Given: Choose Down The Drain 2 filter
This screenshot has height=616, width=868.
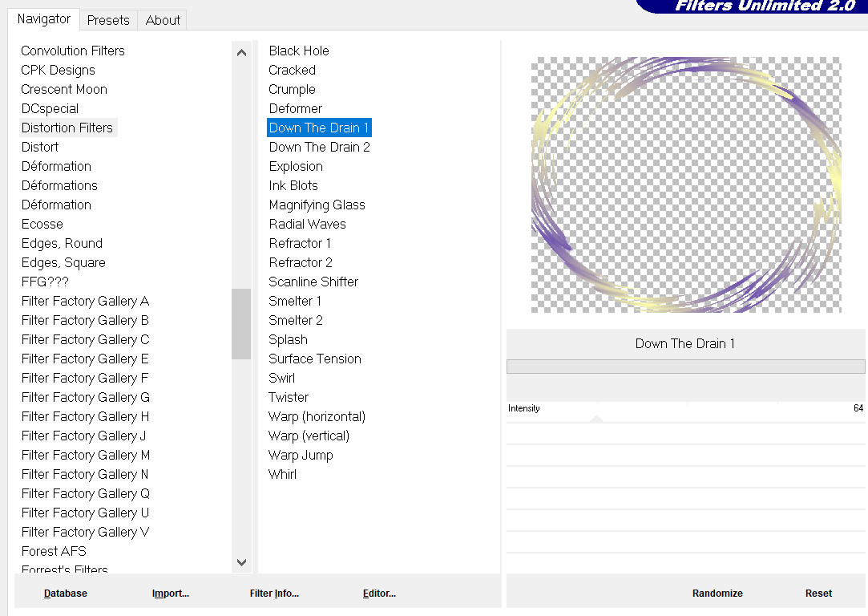Looking at the screenshot, I should pos(319,147).
